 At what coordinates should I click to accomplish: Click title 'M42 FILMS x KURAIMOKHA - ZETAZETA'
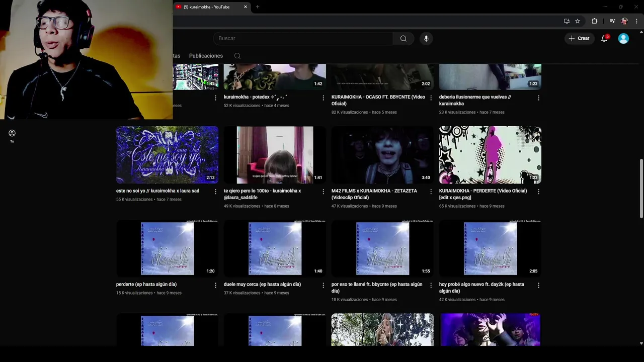pyautogui.click(x=374, y=194)
